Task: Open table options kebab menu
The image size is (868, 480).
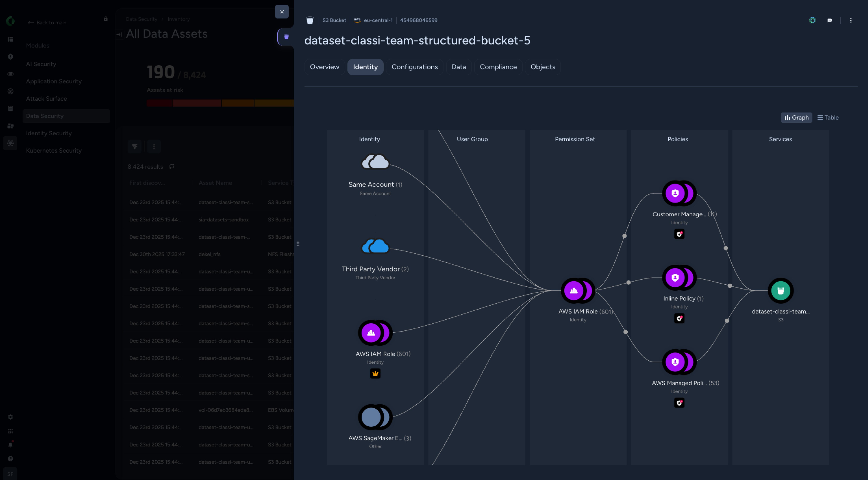Action: coord(154,146)
